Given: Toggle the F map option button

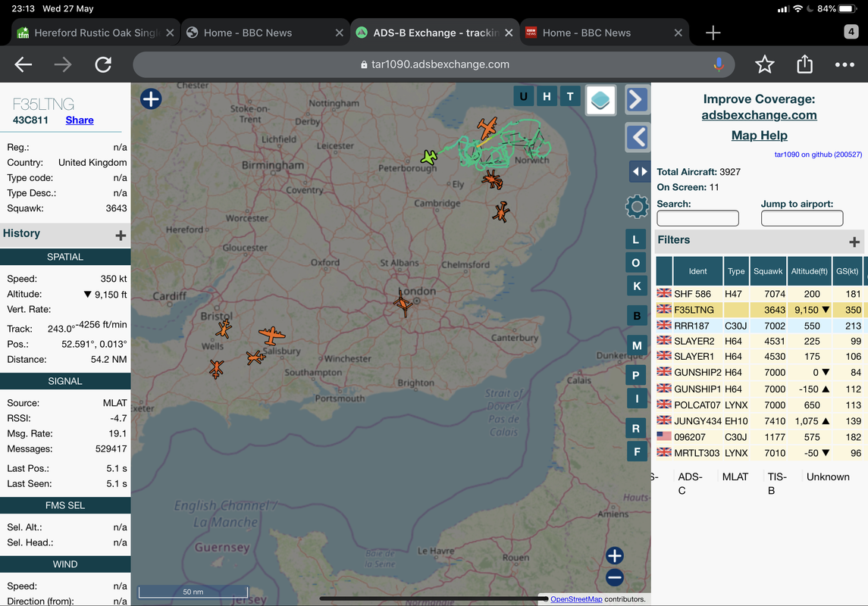Looking at the screenshot, I should pyautogui.click(x=637, y=451).
